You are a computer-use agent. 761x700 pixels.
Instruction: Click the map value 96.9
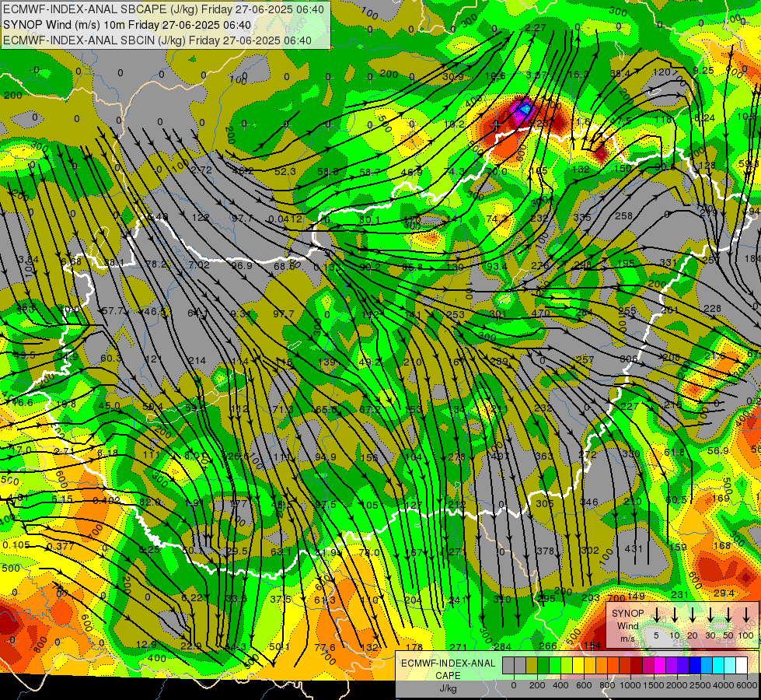click(242, 266)
